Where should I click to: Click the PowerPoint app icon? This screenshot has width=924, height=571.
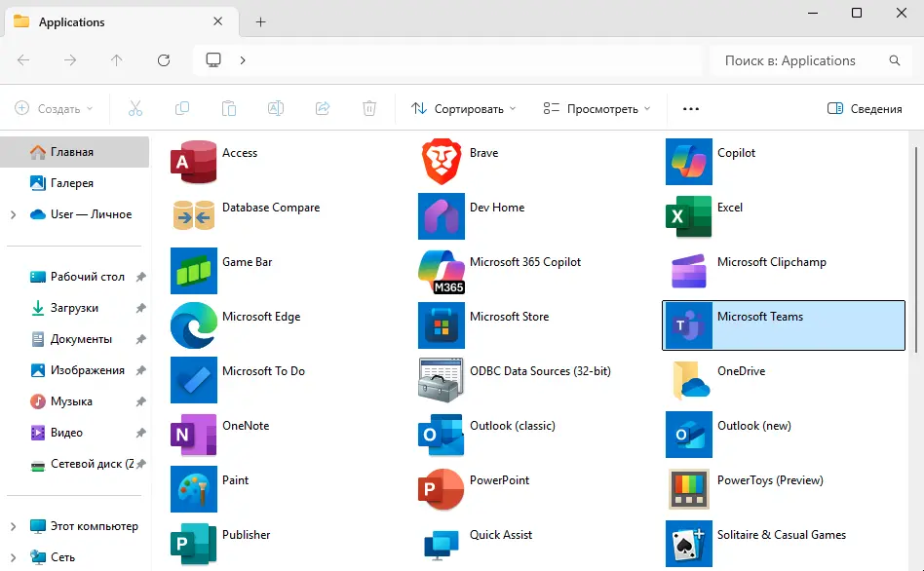442,489
